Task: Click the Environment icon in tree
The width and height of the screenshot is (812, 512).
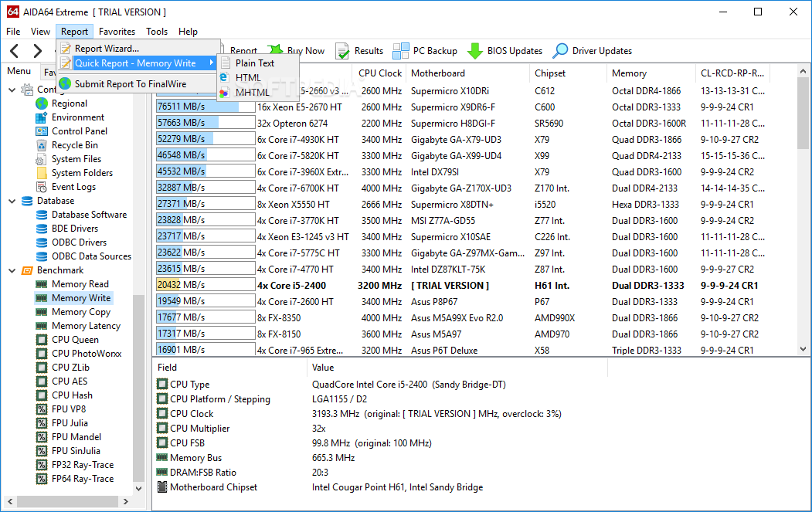Action: tap(42, 117)
